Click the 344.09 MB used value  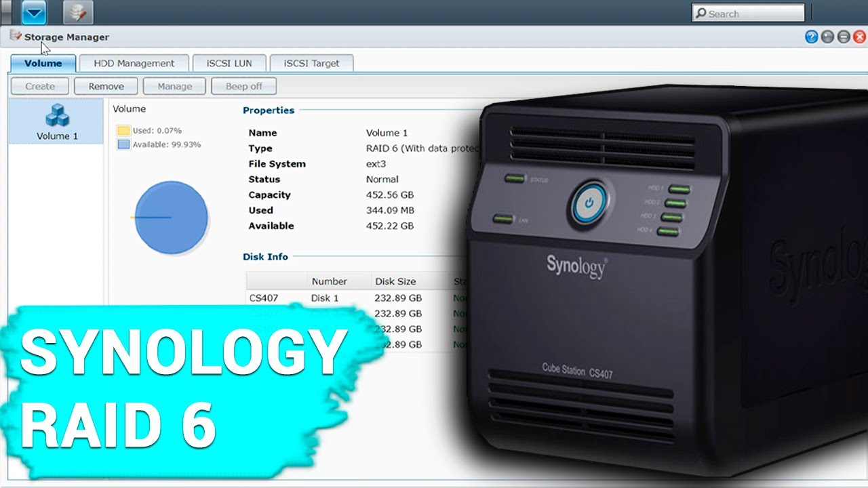point(390,211)
